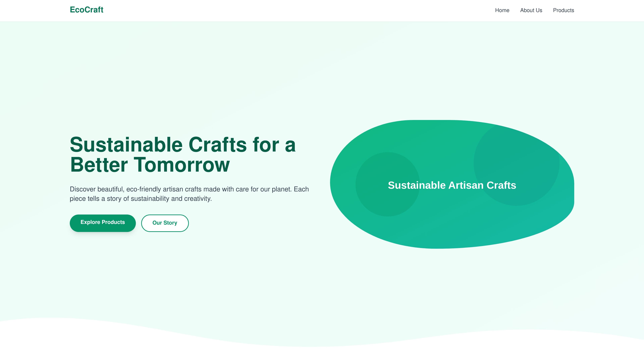Open the Products nav link

click(x=563, y=10)
